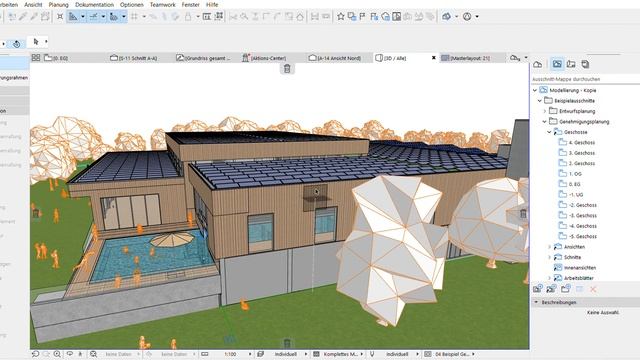Click the clock orbit icon in toolbar
640x360 pixels.
467,17
